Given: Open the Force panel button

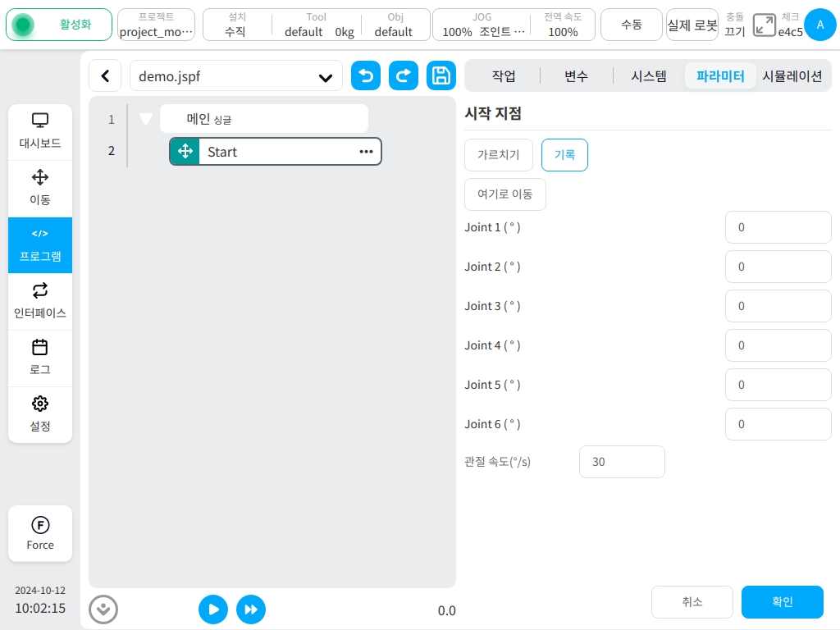Looking at the screenshot, I should (x=40, y=533).
